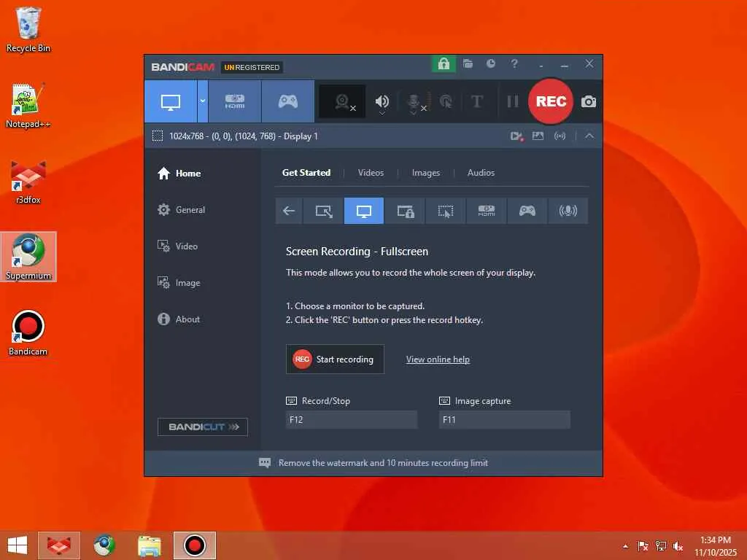Click the muted volume tray icon

[x=678, y=546]
